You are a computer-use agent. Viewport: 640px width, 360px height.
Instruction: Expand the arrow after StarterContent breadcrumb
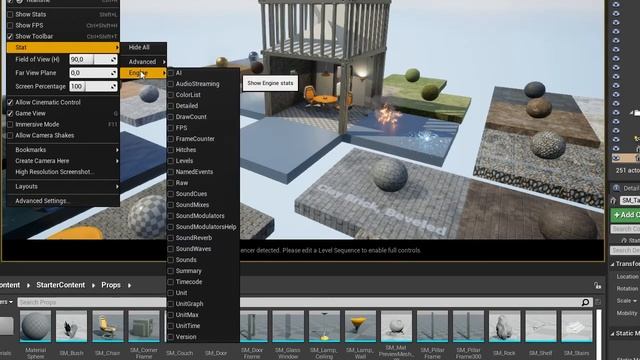(93, 285)
